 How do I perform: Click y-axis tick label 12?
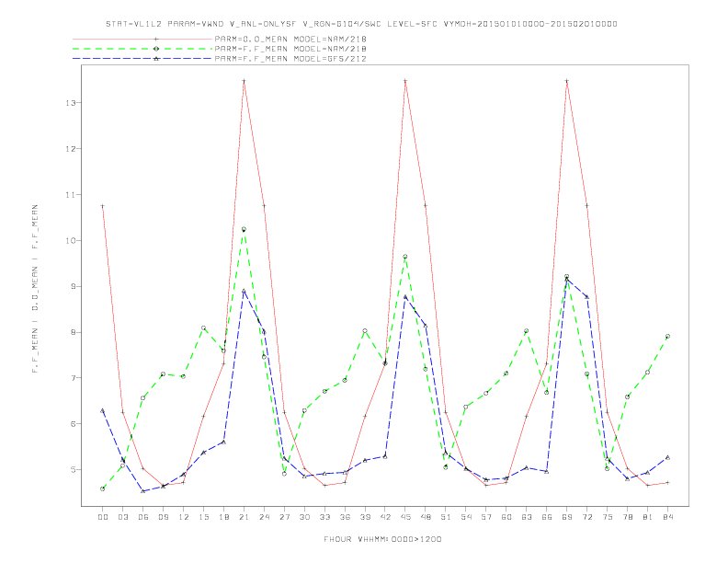[70, 149]
